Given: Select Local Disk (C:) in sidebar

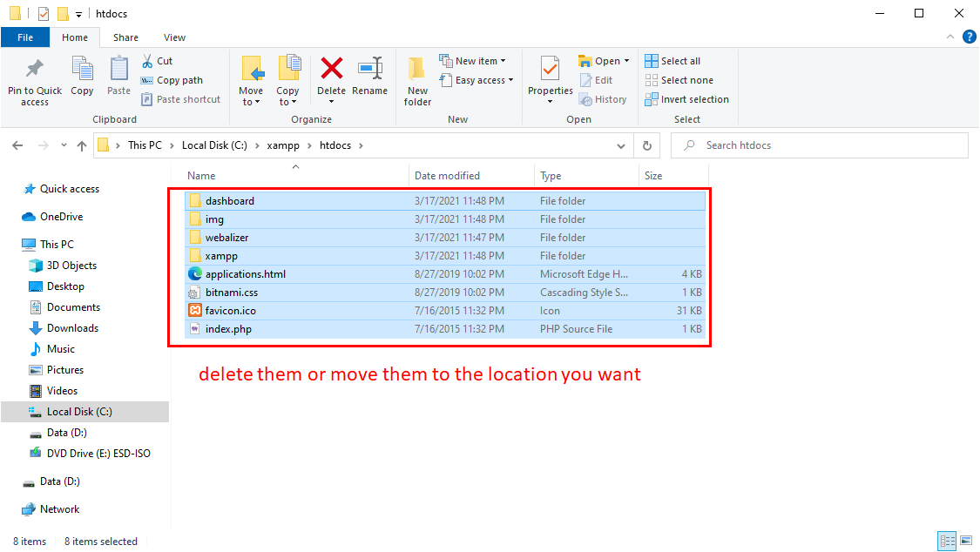Looking at the screenshot, I should tap(85, 412).
